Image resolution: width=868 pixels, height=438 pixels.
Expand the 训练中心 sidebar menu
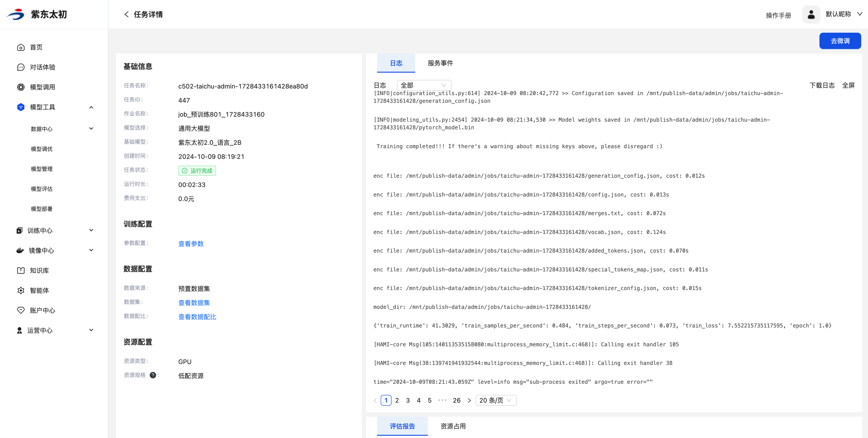91,230
